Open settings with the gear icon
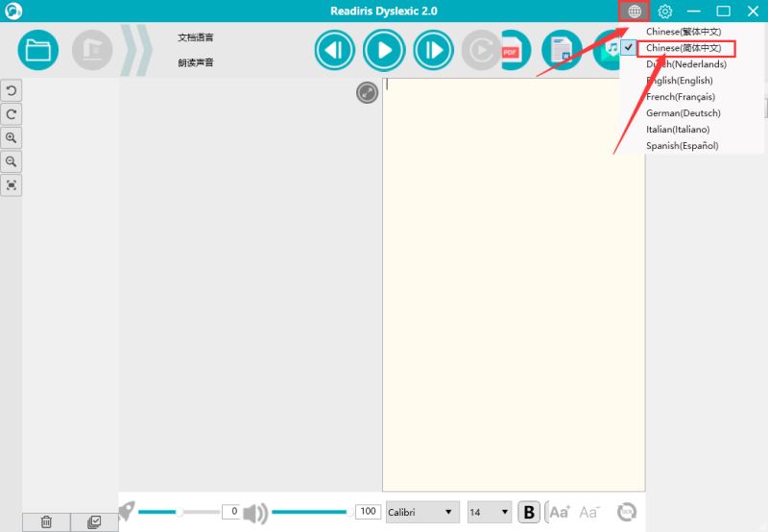The image size is (768, 532). [x=664, y=11]
